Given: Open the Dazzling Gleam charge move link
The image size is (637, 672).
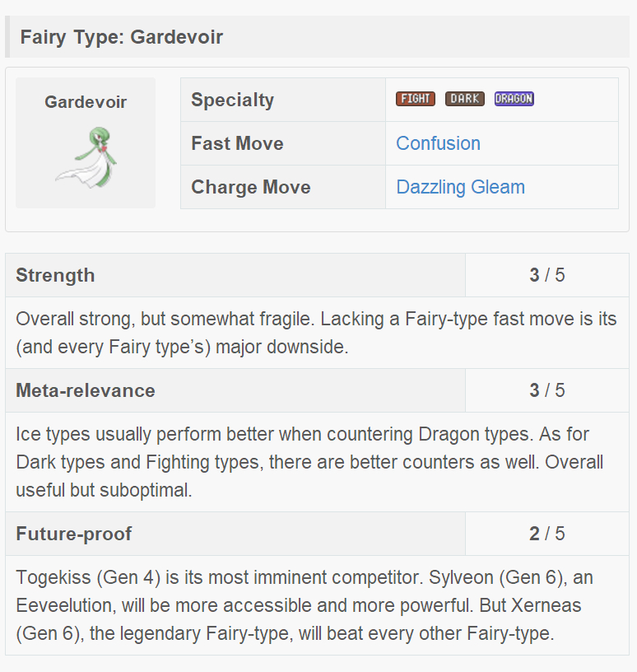Looking at the screenshot, I should click(x=460, y=187).
